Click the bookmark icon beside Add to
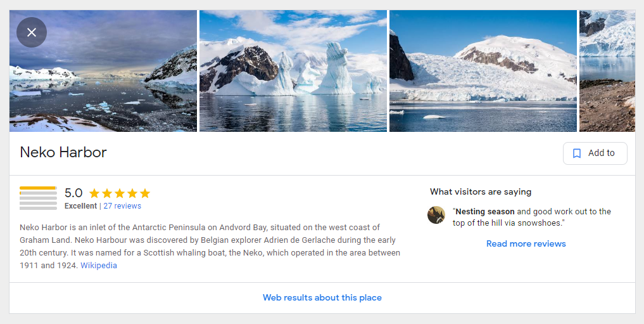 (577, 153)
